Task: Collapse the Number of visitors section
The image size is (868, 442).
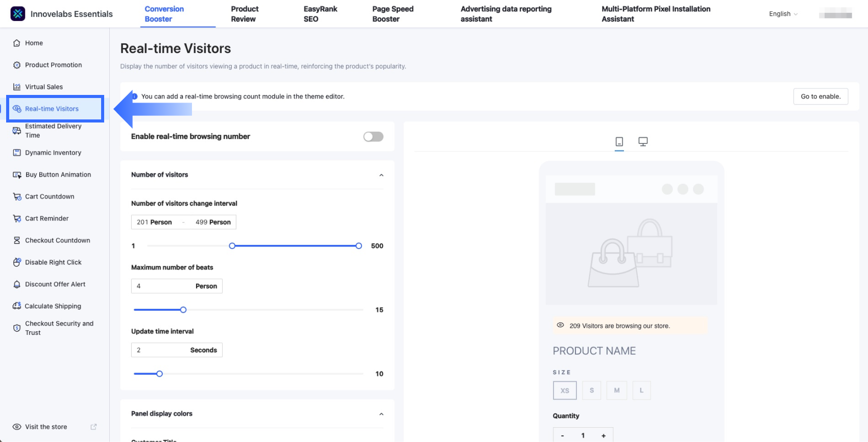Action: click(381, 175)
